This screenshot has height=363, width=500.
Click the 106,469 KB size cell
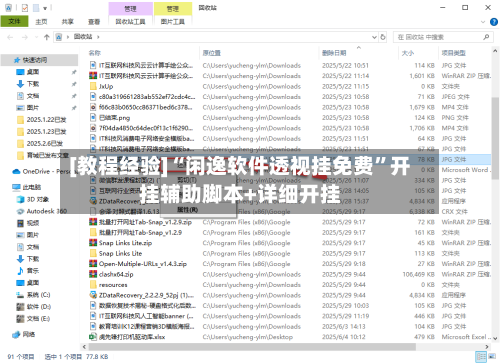(419, 275)
